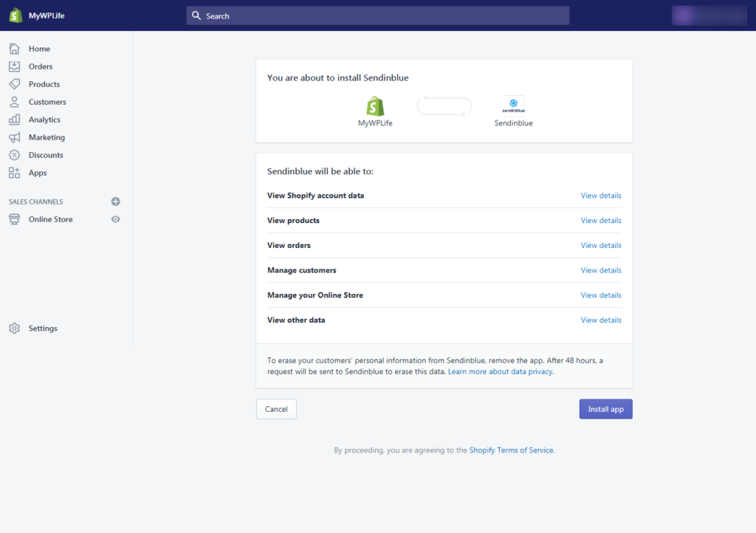
Task: Click the Cancel button
Action: (x=276, y=409)
